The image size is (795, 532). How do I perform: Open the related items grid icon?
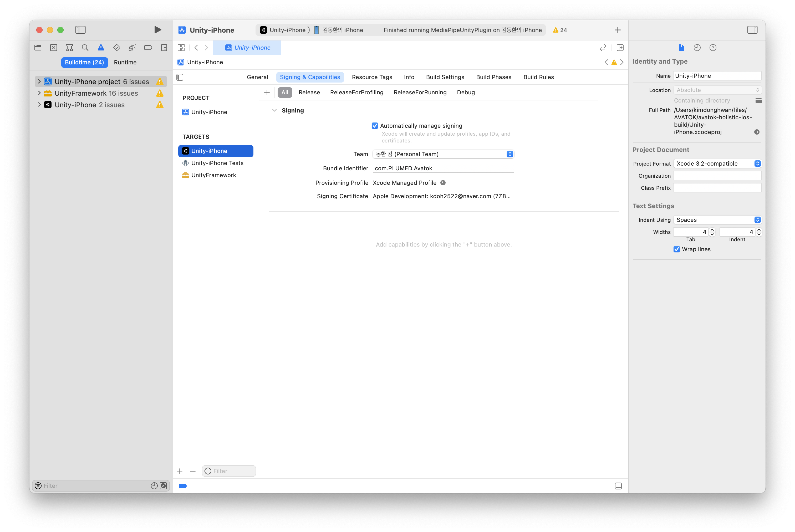click(181, 48)
